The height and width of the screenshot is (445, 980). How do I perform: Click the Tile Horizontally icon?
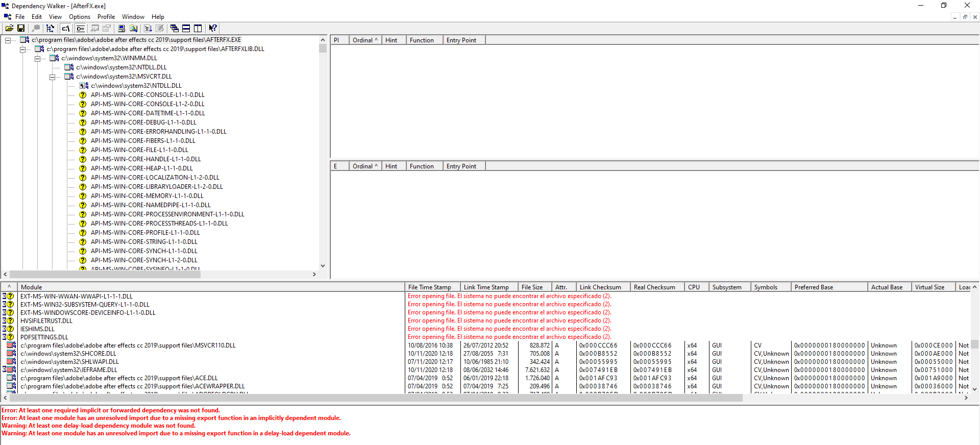186,29
